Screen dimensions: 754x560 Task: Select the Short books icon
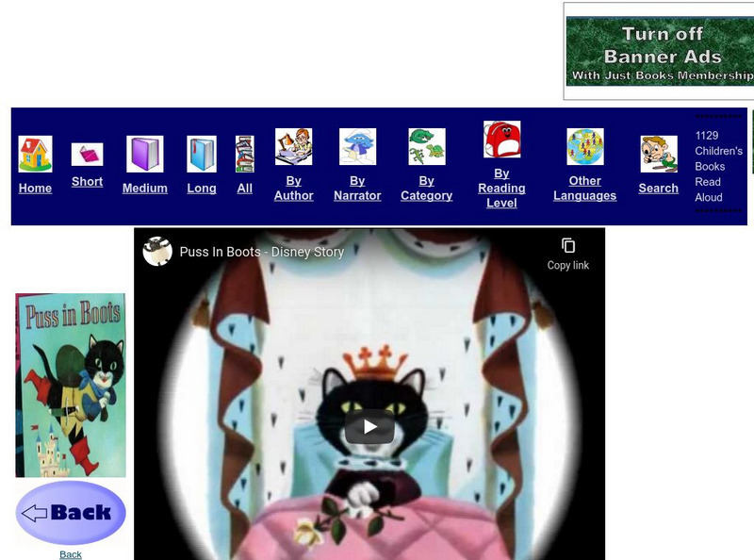coord(87,153)
